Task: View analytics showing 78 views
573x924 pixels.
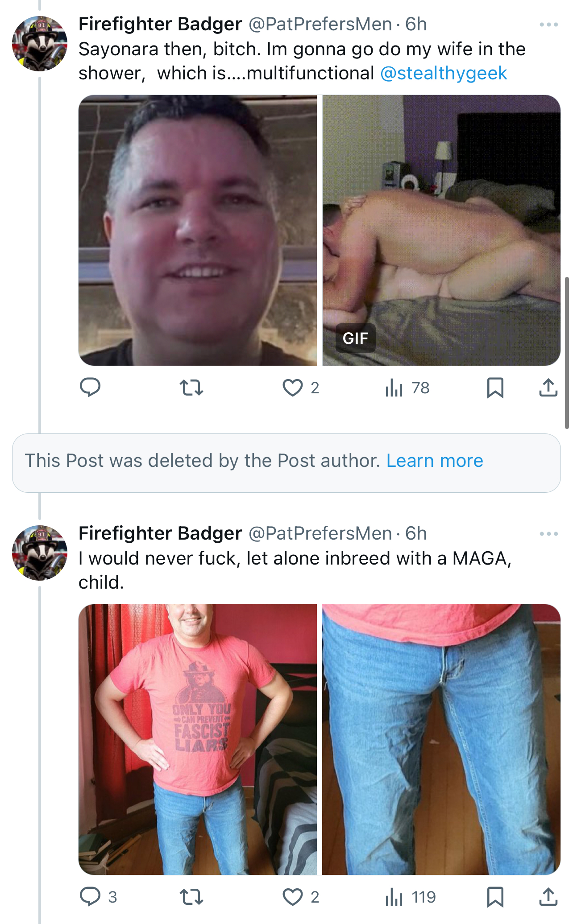Action: pyautogui.click(x=407, y=388)
